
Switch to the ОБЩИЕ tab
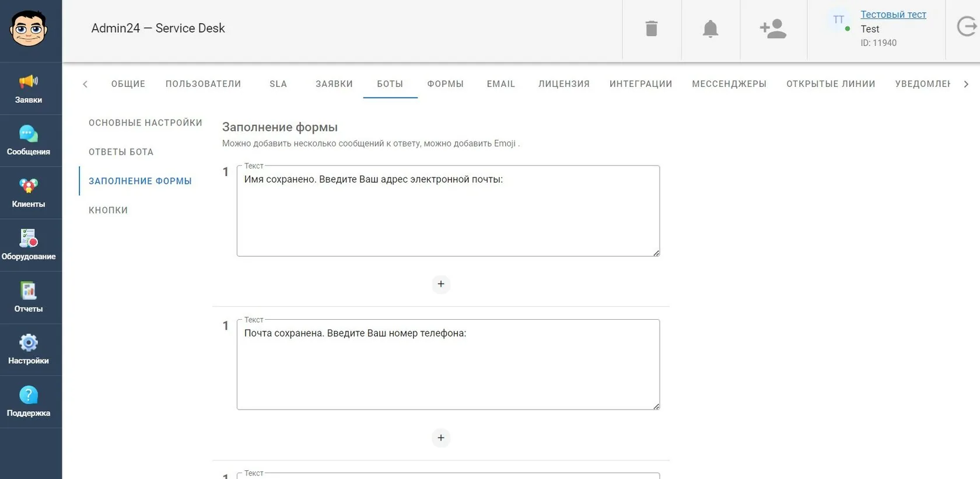click(128, 84)
